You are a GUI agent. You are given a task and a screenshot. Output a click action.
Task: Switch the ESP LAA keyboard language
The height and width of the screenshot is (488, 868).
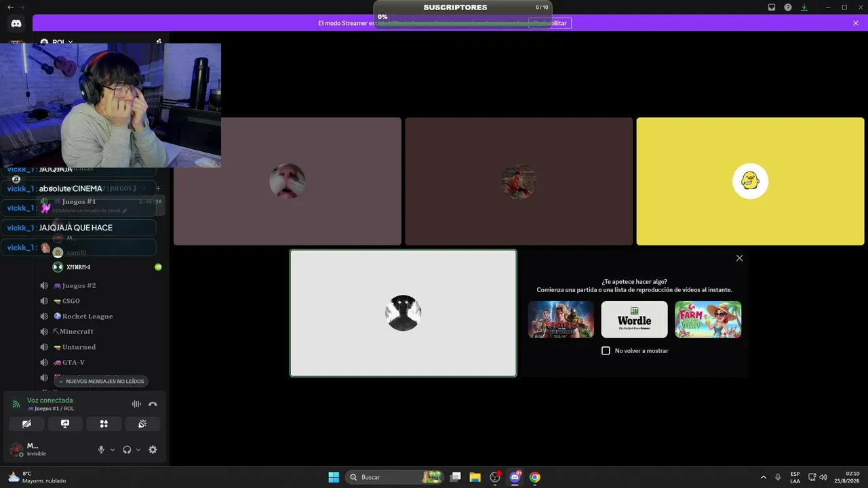pos(795,477)
